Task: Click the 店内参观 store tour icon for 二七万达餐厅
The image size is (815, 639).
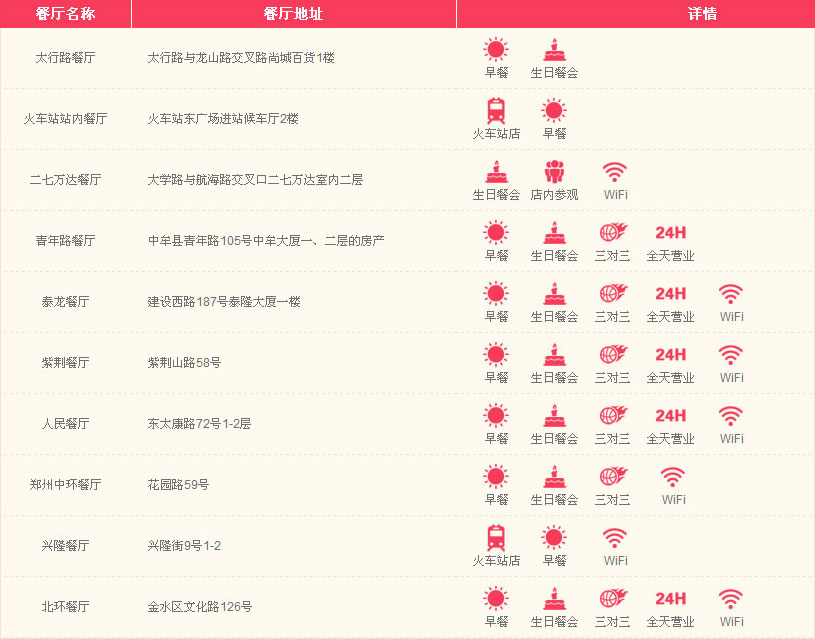Action: pos(554,172)
